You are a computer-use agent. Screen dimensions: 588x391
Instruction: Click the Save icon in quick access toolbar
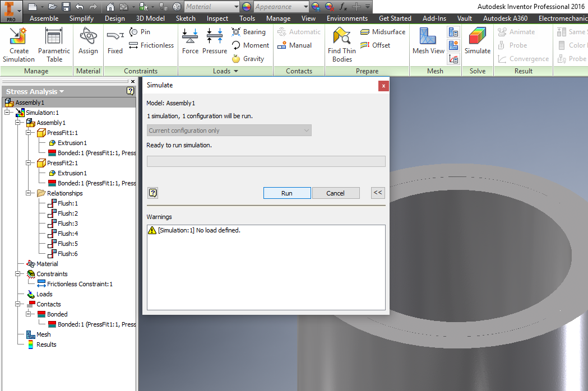66,7
